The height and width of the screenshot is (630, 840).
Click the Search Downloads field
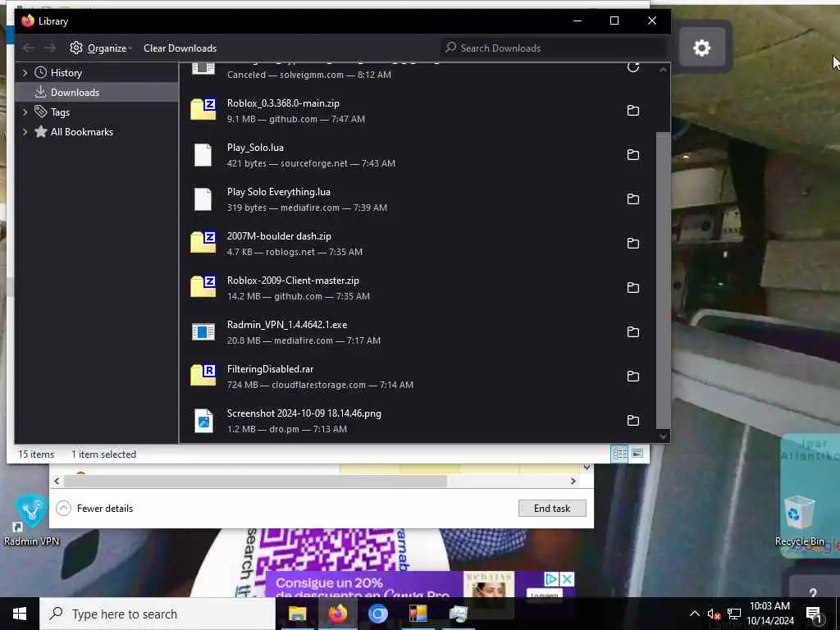click(x=554, y=48)
